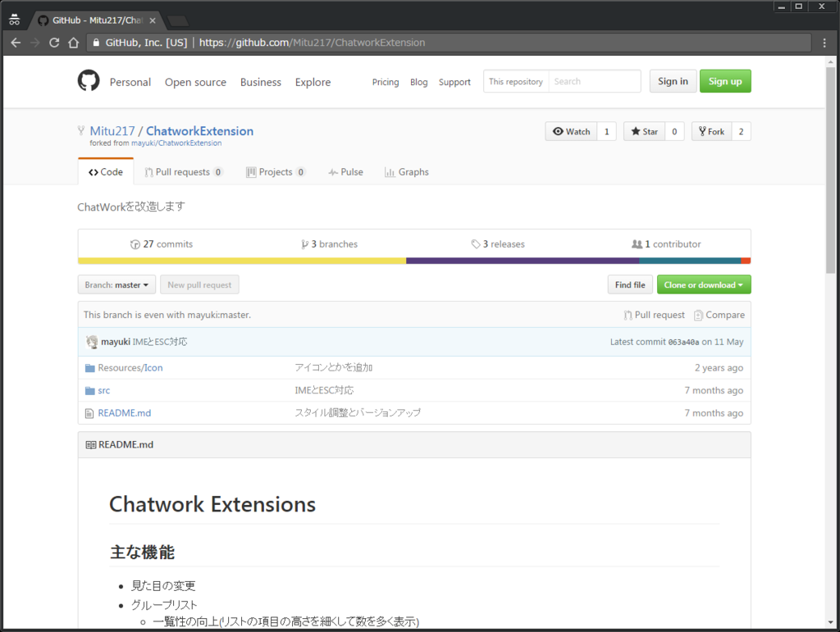Open mayuki author name link
Image resolution: width=840 pixels, height=632 pixels.
(116, 342)
